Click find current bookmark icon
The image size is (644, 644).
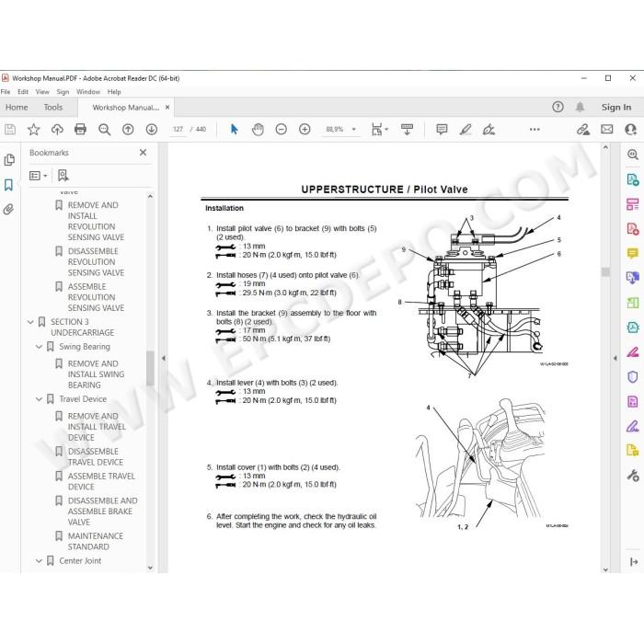(x=63, y=176)
